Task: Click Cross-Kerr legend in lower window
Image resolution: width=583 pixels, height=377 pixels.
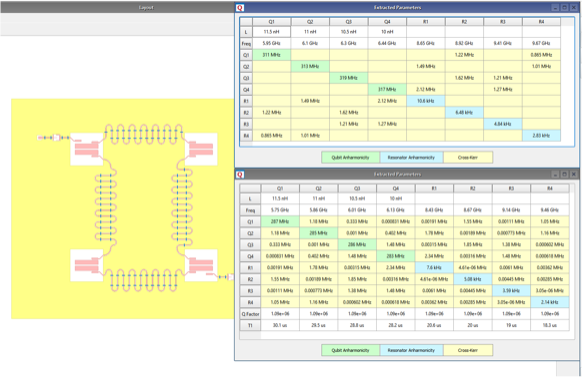Action: tap(468, 350)
